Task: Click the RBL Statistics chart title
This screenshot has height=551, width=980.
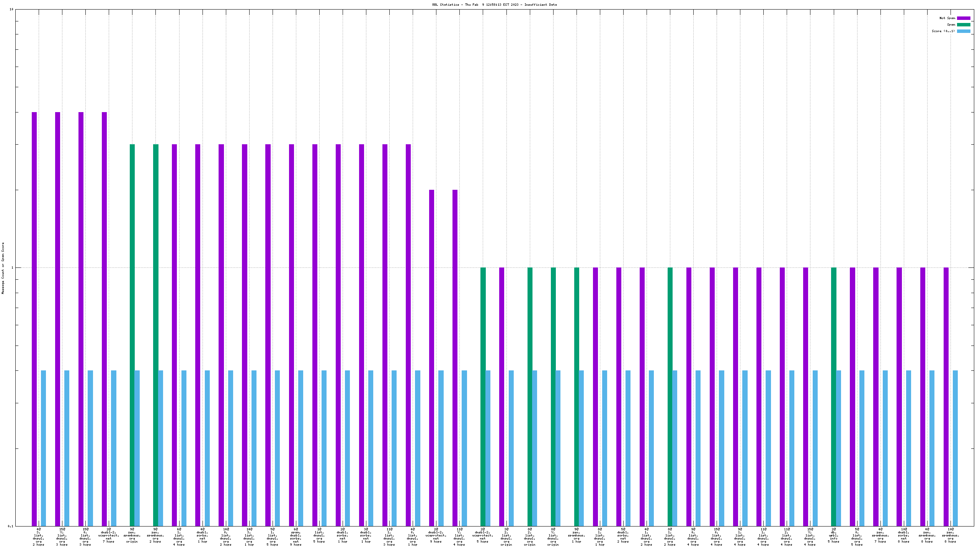Action: (x=494, y=5)
